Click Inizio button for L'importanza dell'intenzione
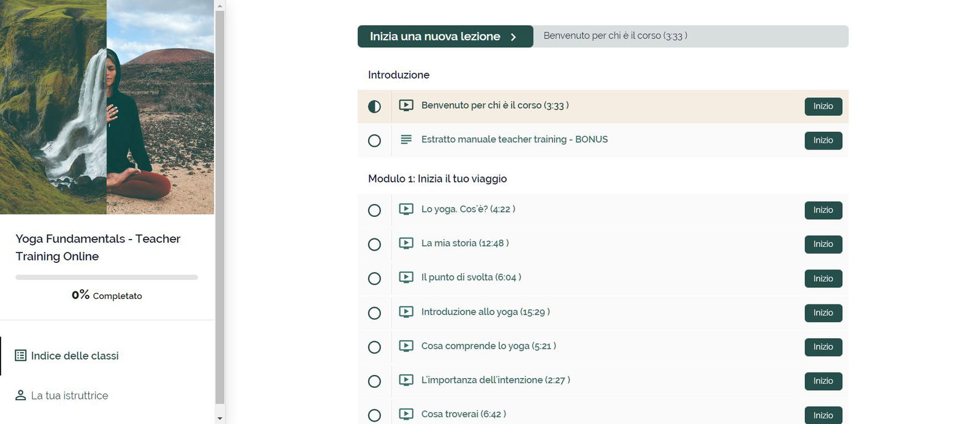980x424 pixels. click(823, 381)
